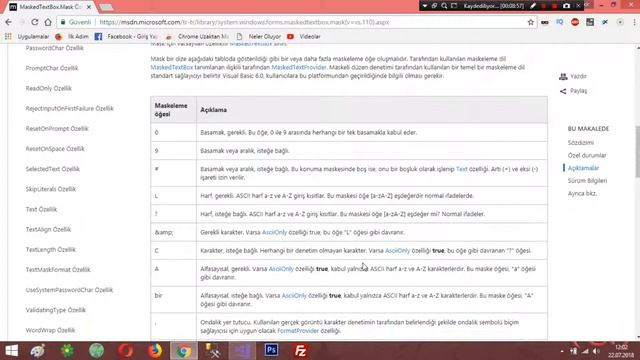Open ResetOnPrompt Özellik sidebar link
The height and width of the screenshot is (360, 640).
(57, 129)
